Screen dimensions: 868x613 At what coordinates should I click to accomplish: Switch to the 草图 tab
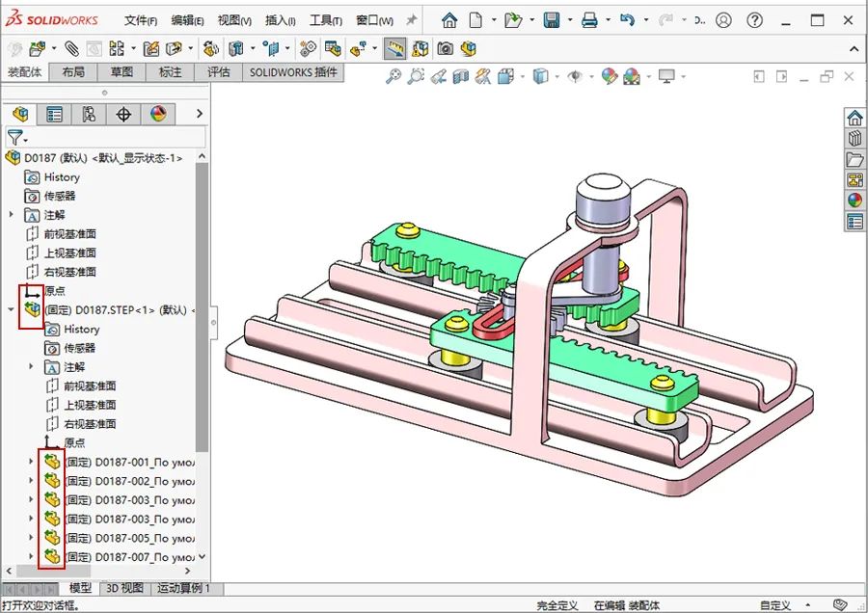[x=122, y=72]
